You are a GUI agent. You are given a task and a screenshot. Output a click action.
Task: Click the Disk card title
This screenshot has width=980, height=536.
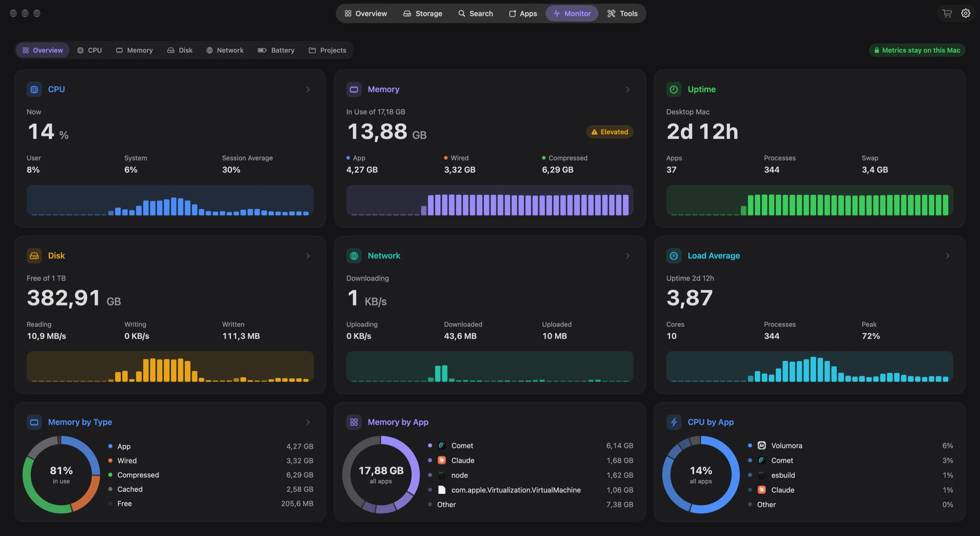[x=56, y=255]
